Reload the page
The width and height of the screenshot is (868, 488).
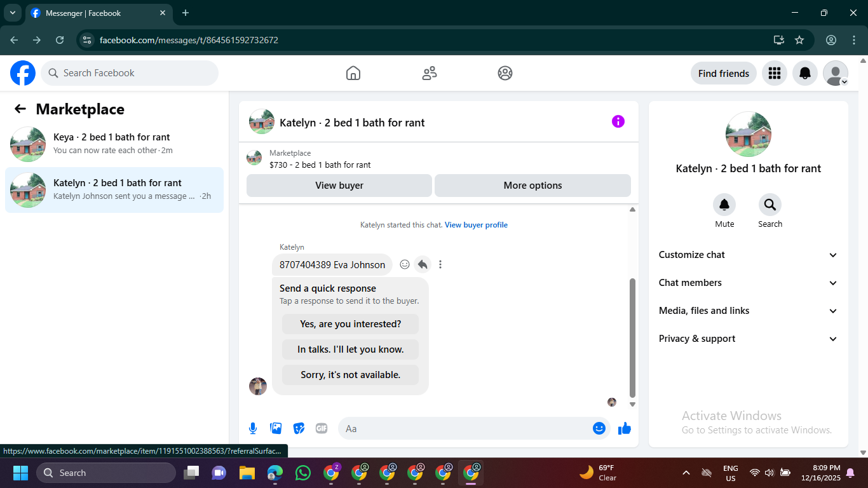click(x=60, y=40)
